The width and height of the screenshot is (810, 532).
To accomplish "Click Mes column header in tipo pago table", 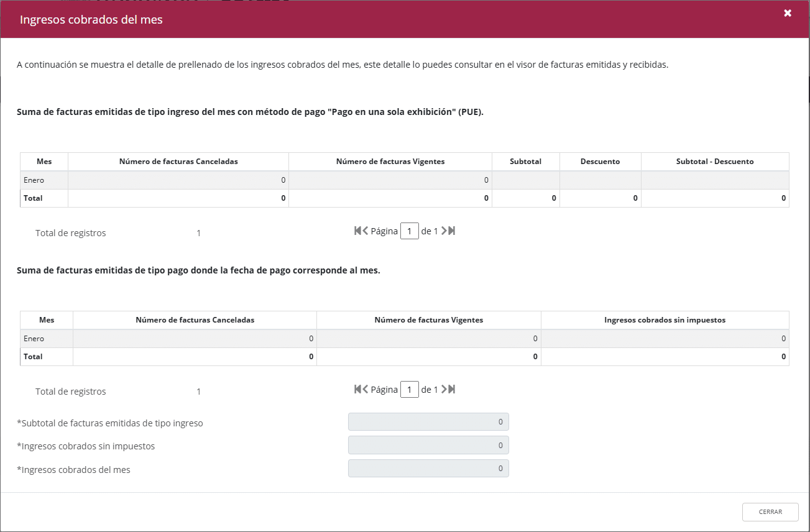I will pos(47,320).
